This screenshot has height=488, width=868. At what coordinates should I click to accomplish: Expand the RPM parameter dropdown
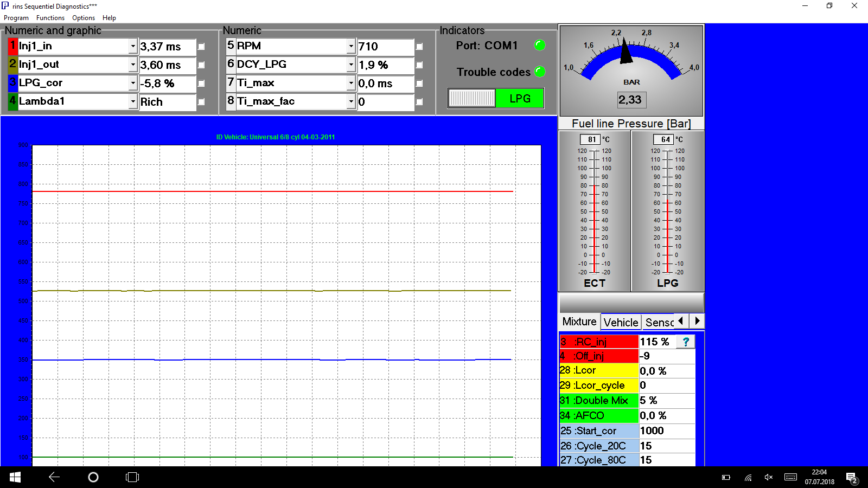[351, 47]
